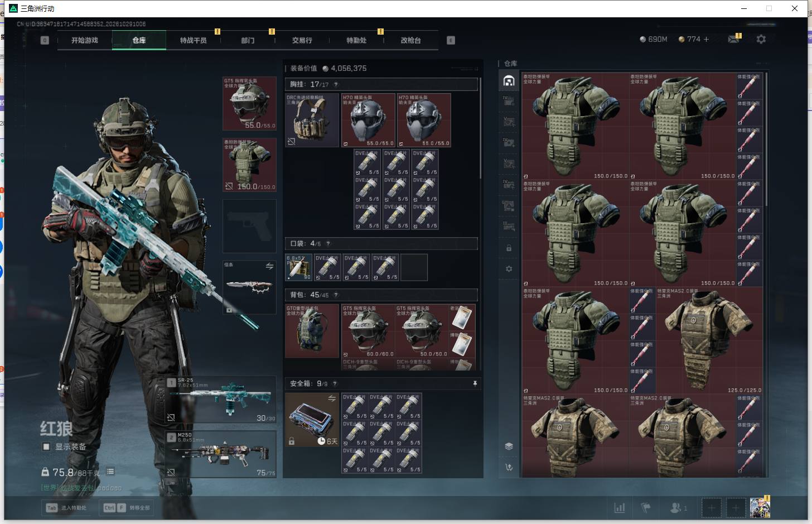Click the 转移全部 button
812x524 pixels.
point(126,508)
